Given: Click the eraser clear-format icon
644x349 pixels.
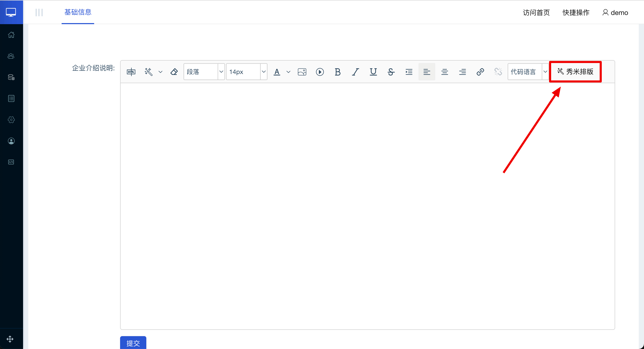Looking at the screenshot, I should (174, 72).
